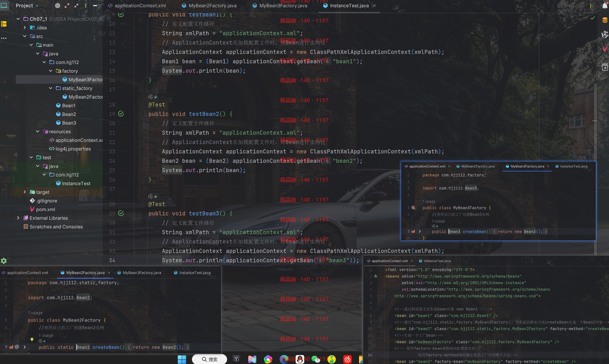Click the taskbar search box
This screenshot has width=609, height=364.
209,359
